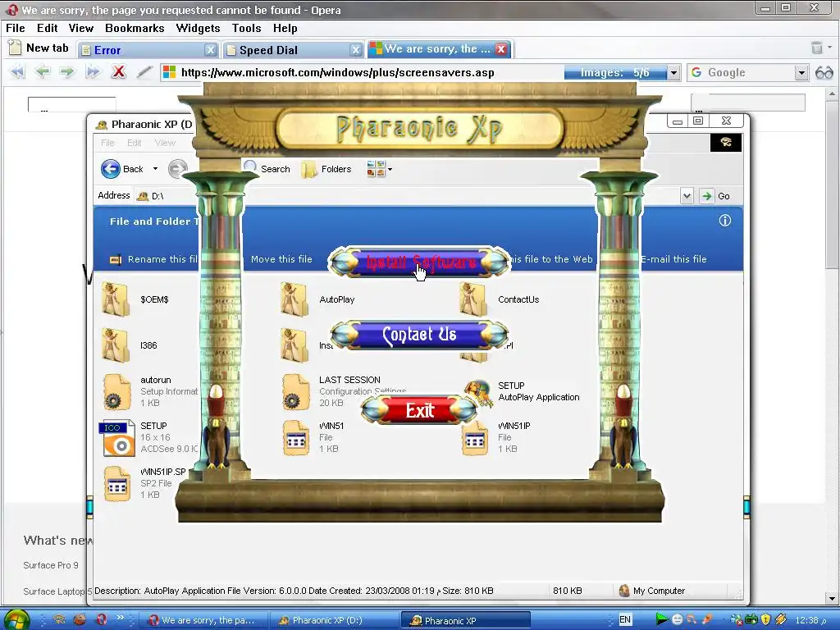This screenshot has width=840, height=630.
Task: Select the WIN51IP.SP file
Action: [x=146, y=483]
